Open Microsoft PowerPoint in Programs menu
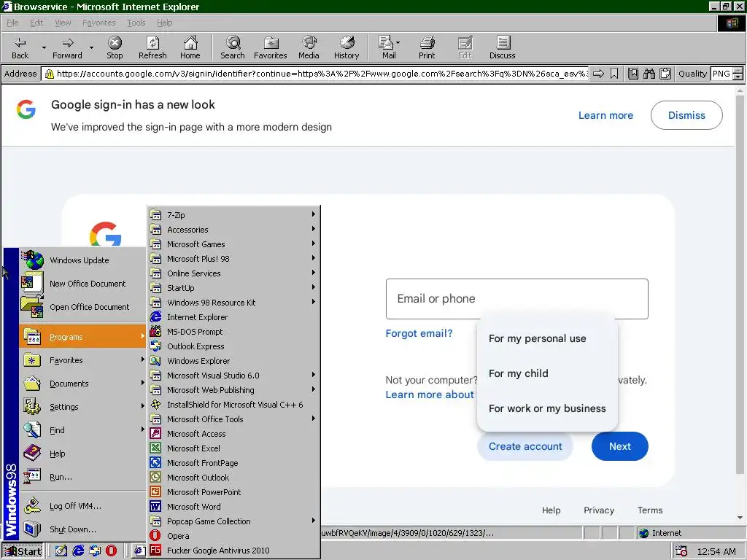Screen dimensions: 747x560 tap(233, 492)
